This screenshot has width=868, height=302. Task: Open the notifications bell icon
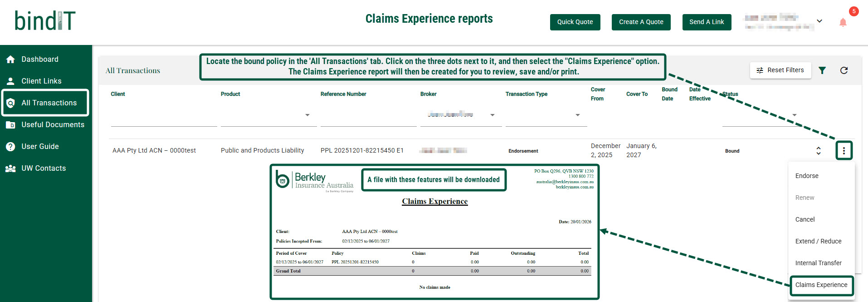843,22
